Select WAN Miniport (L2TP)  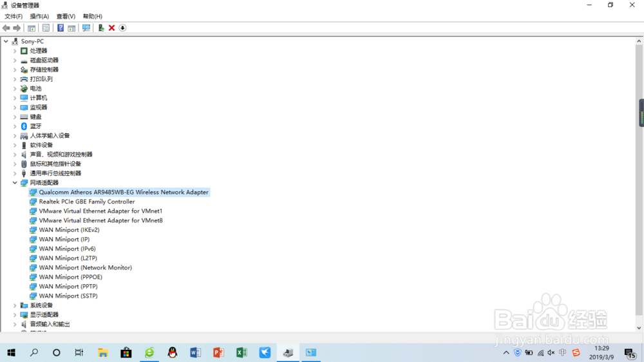[68, 258]
